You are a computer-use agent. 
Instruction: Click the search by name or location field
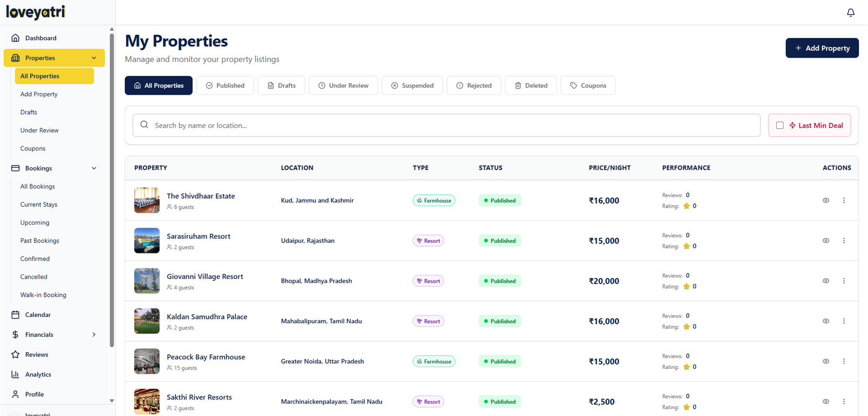(446, 125)
